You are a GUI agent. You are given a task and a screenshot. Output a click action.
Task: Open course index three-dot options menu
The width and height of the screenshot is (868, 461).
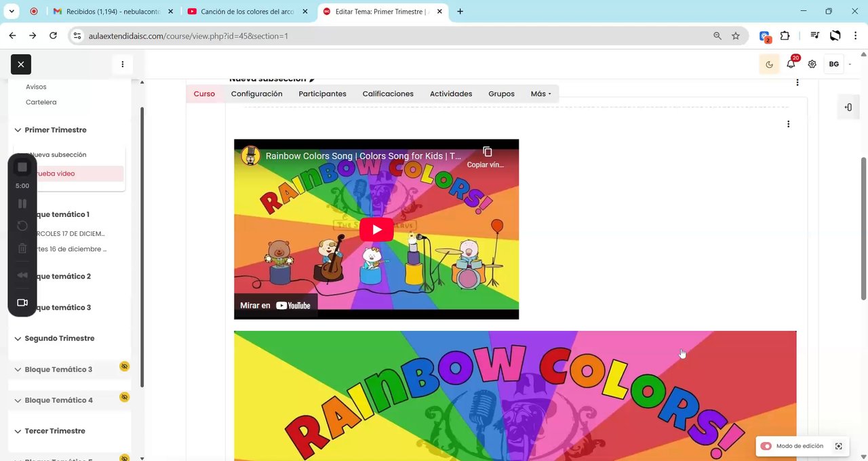click(x=123, y=64)
